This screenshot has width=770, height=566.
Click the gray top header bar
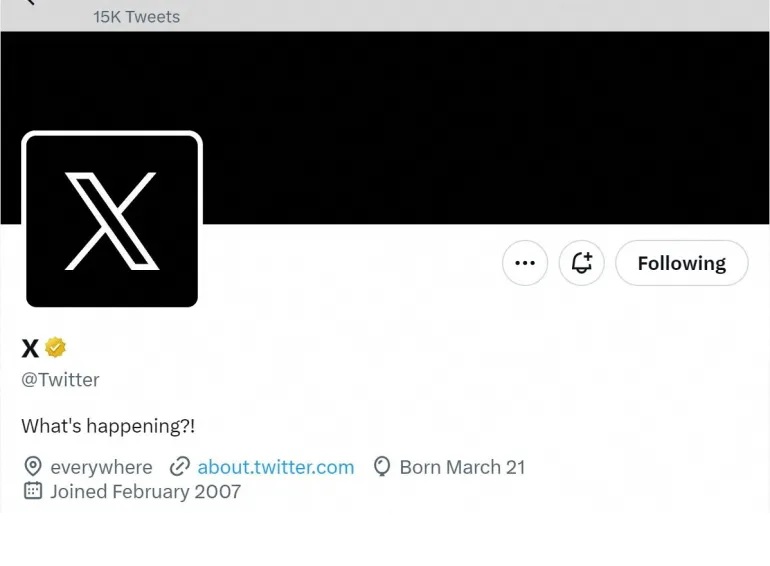[x=450, y=14]
